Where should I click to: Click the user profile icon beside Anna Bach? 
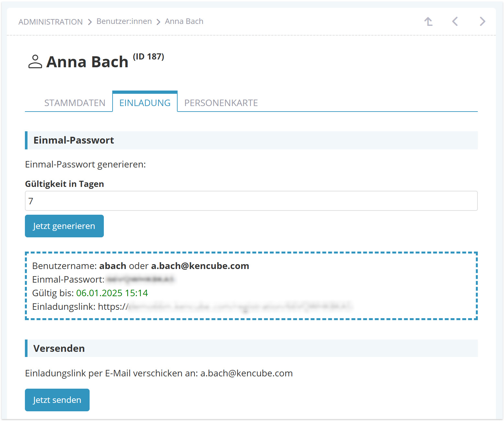point(35,61)
